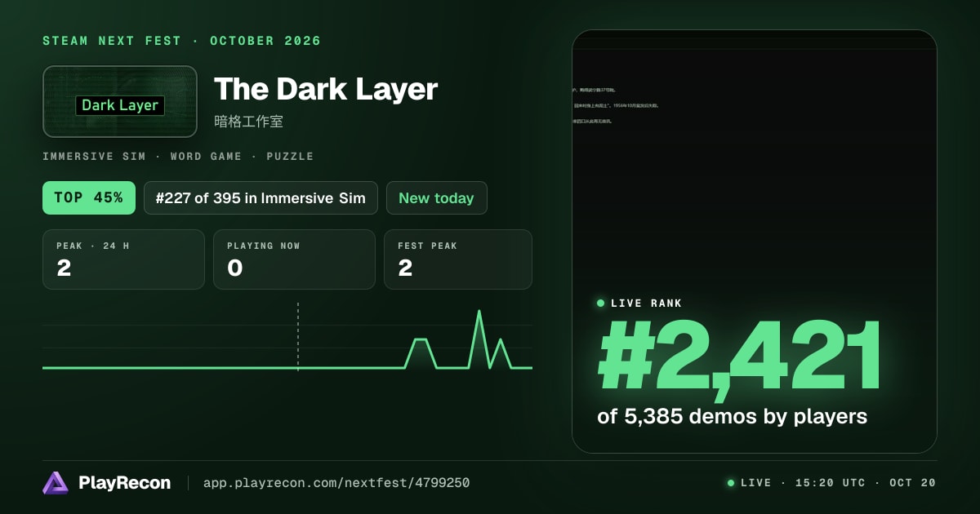
Task: Click the New today badge
Action: click(436, 197)
